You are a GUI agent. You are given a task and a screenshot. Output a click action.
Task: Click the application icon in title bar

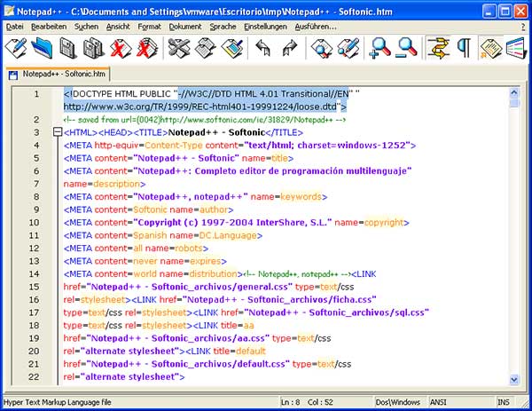9,12
